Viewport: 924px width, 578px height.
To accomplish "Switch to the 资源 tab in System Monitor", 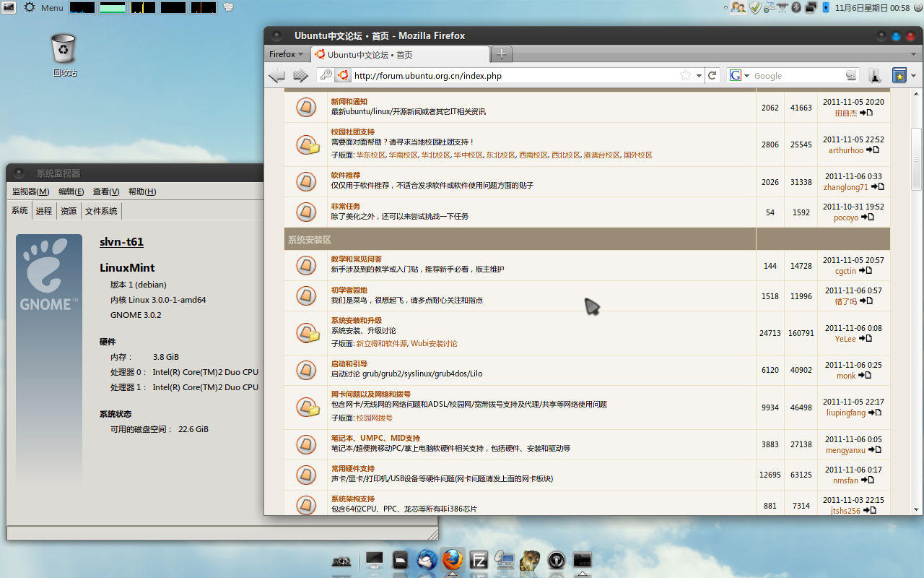I will point(69,211).
